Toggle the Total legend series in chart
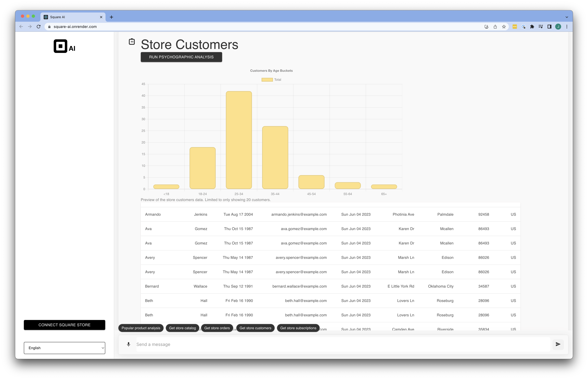 click(271, 79)
